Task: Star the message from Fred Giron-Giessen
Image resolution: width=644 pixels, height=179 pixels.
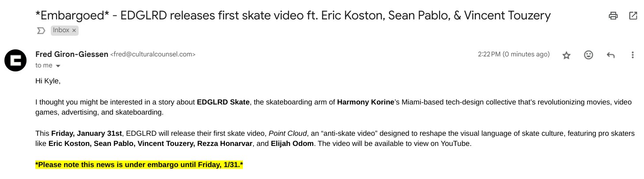Action: (x=566, y=55)
